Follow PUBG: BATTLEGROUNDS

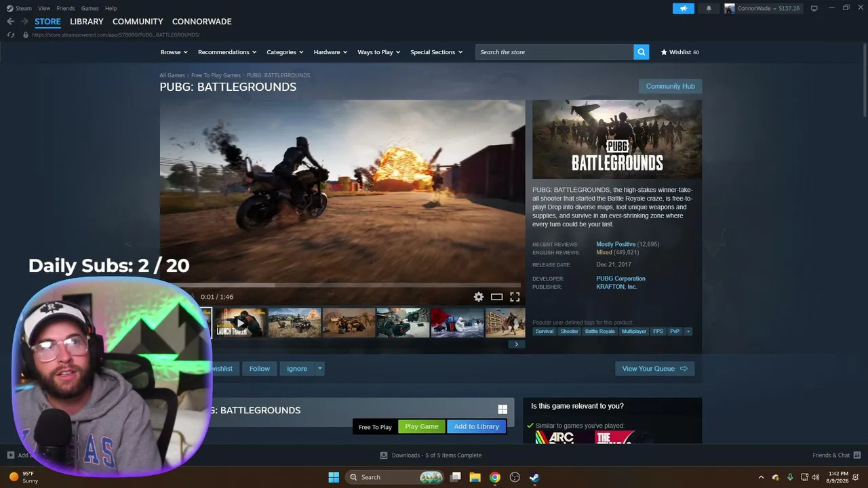[260, 369]
